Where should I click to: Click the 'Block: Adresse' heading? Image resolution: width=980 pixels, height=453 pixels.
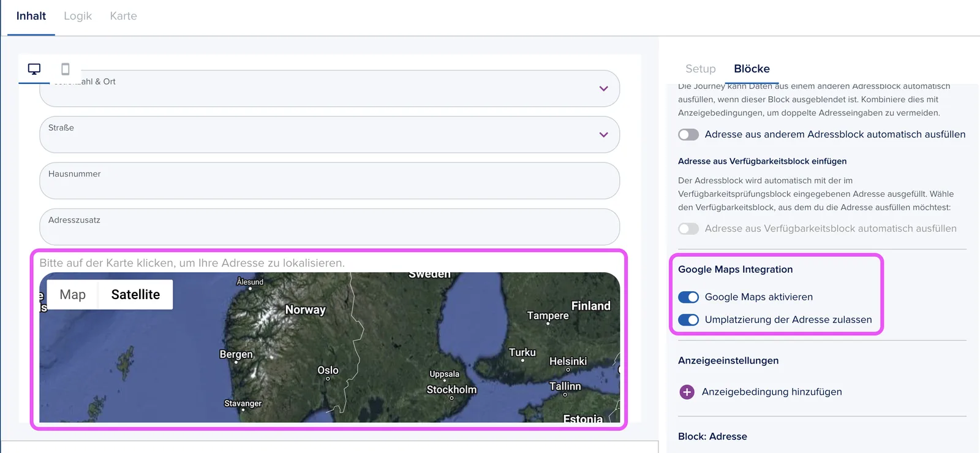(x=712, y=436)
